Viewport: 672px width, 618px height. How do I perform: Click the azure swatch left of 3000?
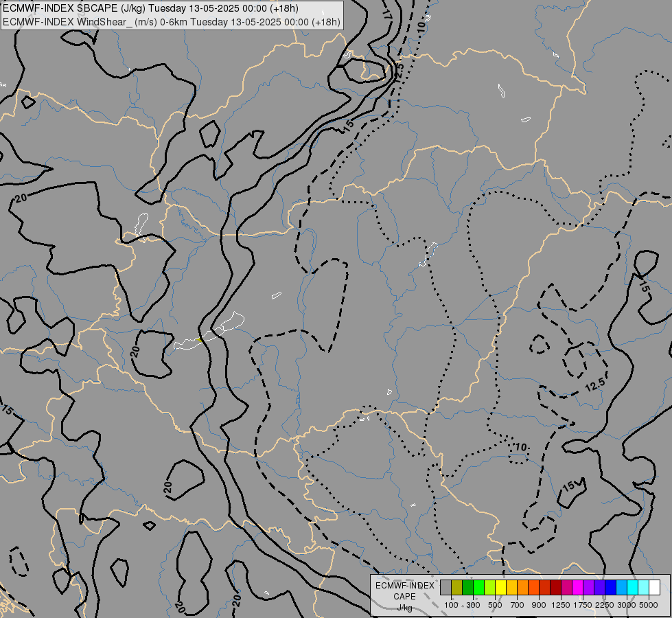(x=622, y=587)
